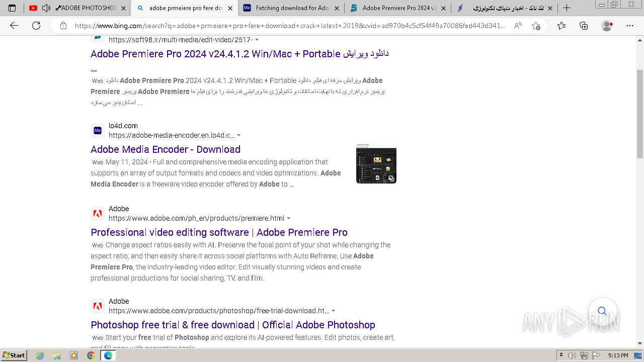Open Professional video editing software result

[219, 232]
